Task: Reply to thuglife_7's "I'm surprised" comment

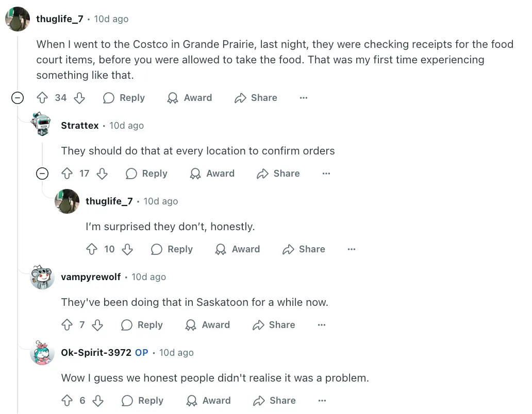Action: pos(172,249)
